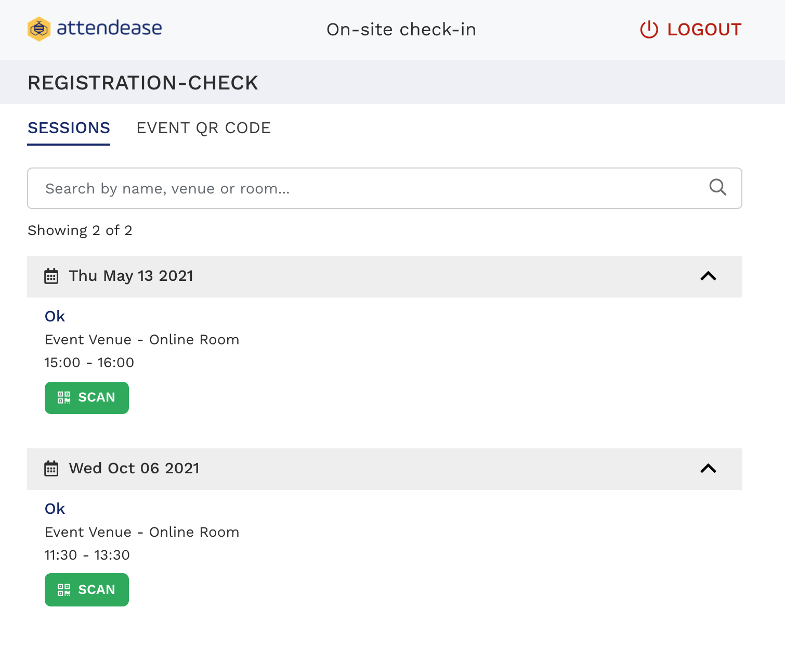Click the On-site check-in page title
Screen dimensions: 785x672
point(401,30)
